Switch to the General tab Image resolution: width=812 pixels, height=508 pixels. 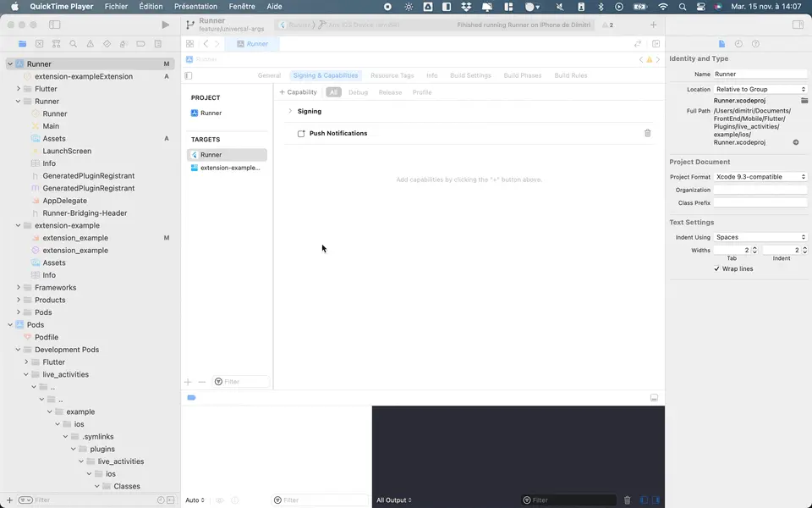click(269, 75)
